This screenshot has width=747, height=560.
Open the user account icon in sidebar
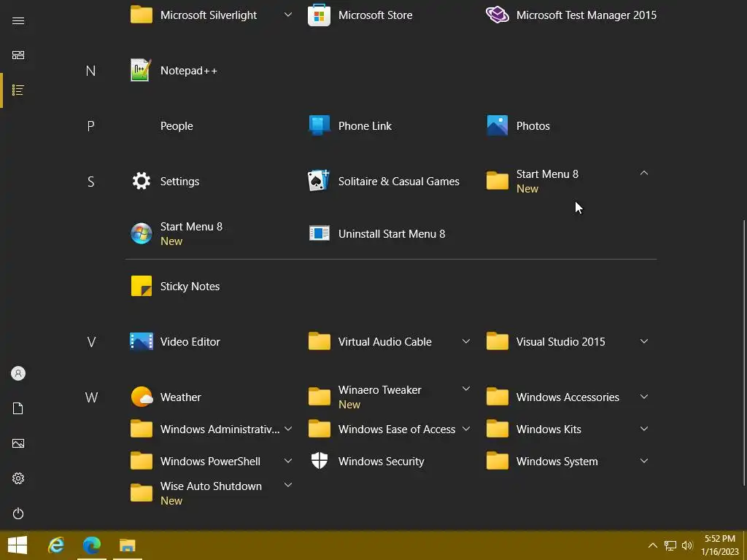point(18,373)
